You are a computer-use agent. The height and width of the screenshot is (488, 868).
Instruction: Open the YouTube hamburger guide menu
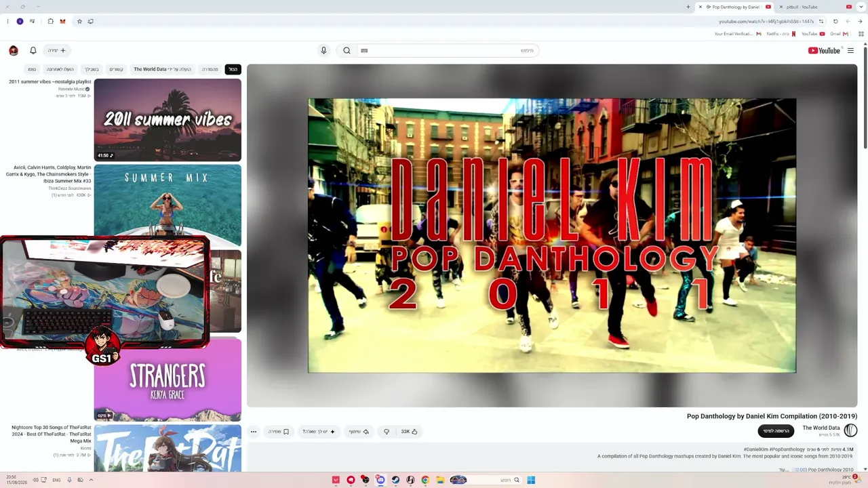point(850,50)
